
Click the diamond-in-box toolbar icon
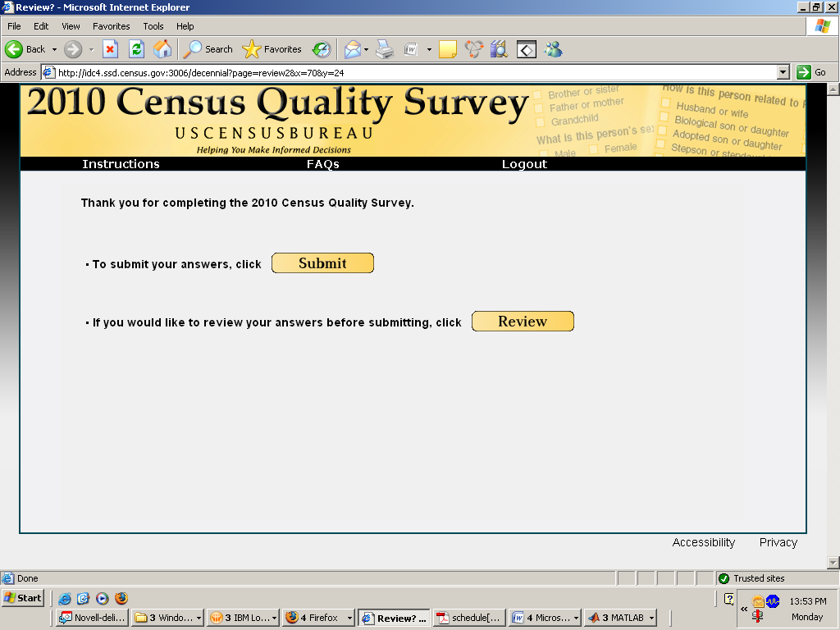[x=526, y=50]
